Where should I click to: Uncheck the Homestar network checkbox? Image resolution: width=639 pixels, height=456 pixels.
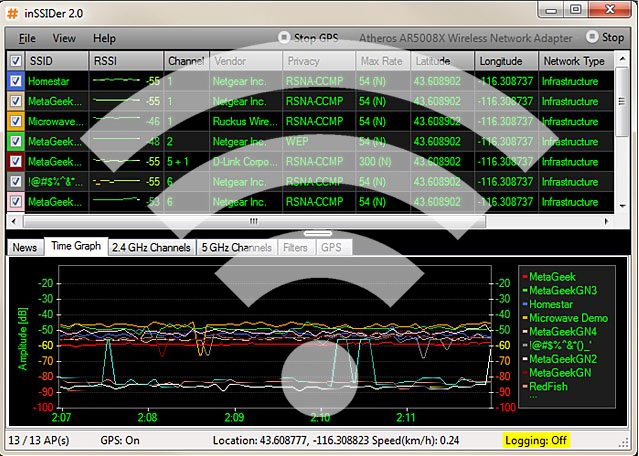coord(15,81)
